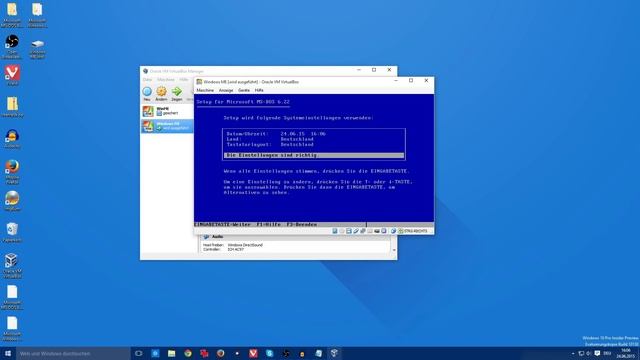Viewport: 640px width, 360px height.
Task: Open the headphones audio app desktop shortcut
Action: 12,138
